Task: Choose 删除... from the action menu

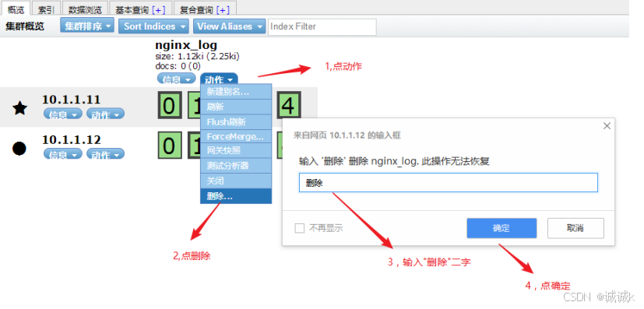Action: pyautogui.click(x=236, y=196)
